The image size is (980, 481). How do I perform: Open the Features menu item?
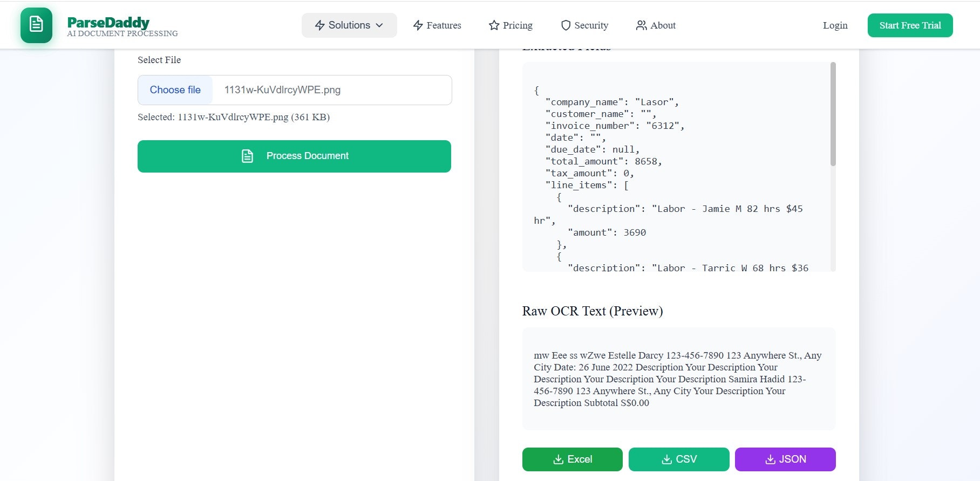pyautogui.click(x=444, y=25)
